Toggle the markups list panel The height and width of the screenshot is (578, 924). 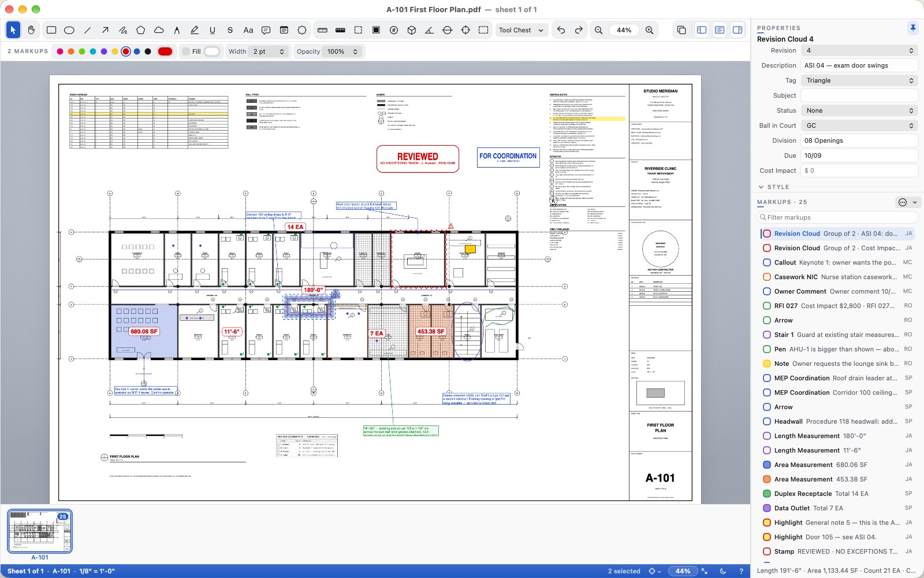720,30
